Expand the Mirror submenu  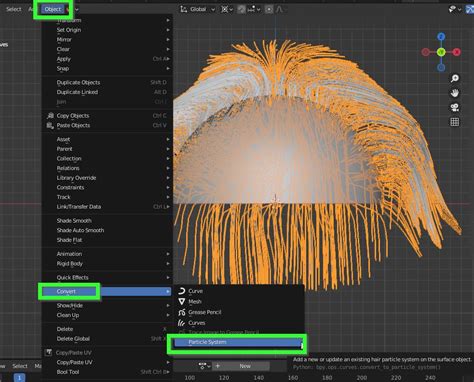click(106, 40)
